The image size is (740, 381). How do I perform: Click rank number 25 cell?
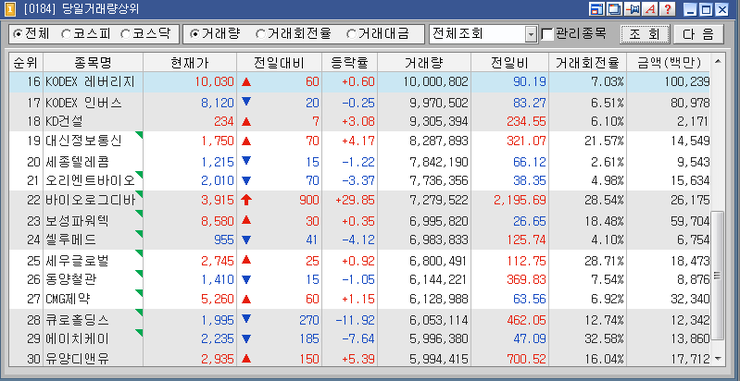34,261
